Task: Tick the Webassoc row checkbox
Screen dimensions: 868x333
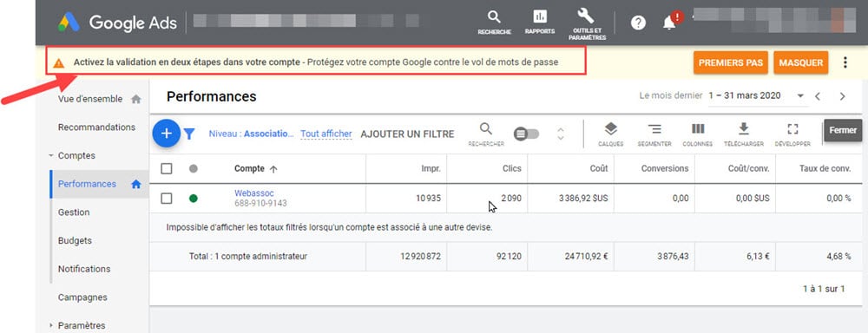Action: 167,198
